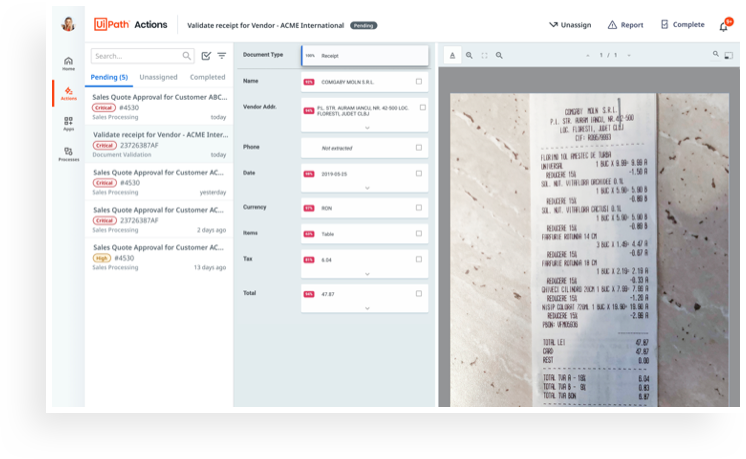Click the UiPath Actions logo
Screen dimensions: 746x459
(x=130, y=24)
